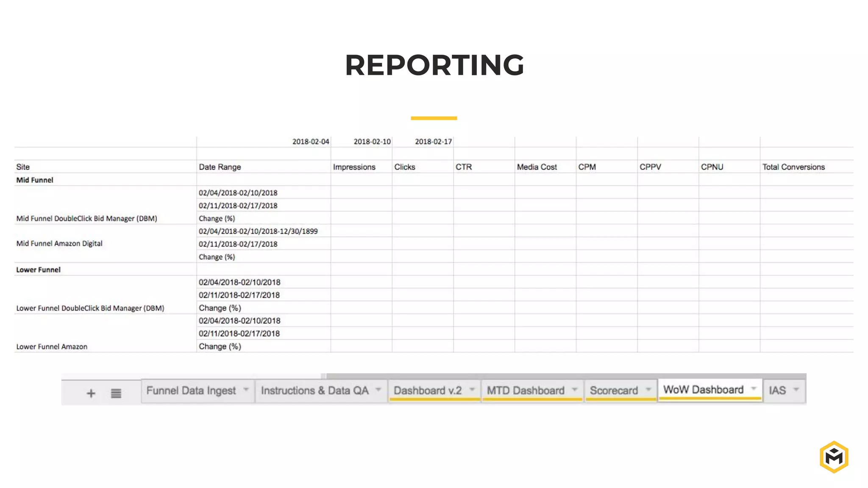The image size is (868, 488).
Task: Click Mid Funnel DoubleClick Bid Manager (DBM) cell
Action: [106, 205]
